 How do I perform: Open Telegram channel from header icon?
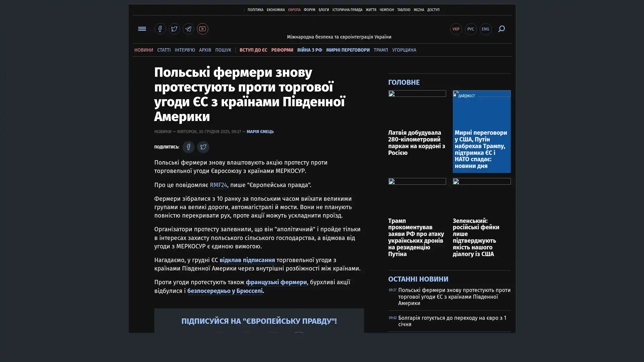pos(188,29)
